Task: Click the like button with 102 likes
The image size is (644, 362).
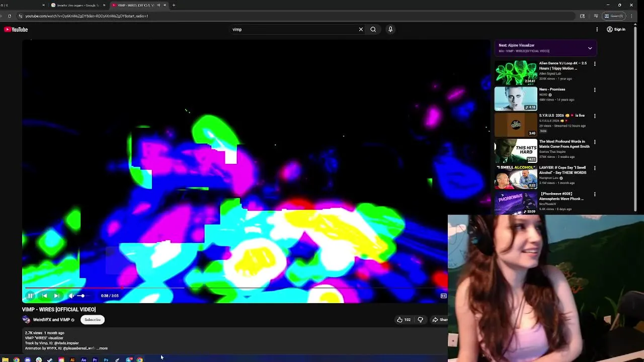Action: [x=404, y=319]
